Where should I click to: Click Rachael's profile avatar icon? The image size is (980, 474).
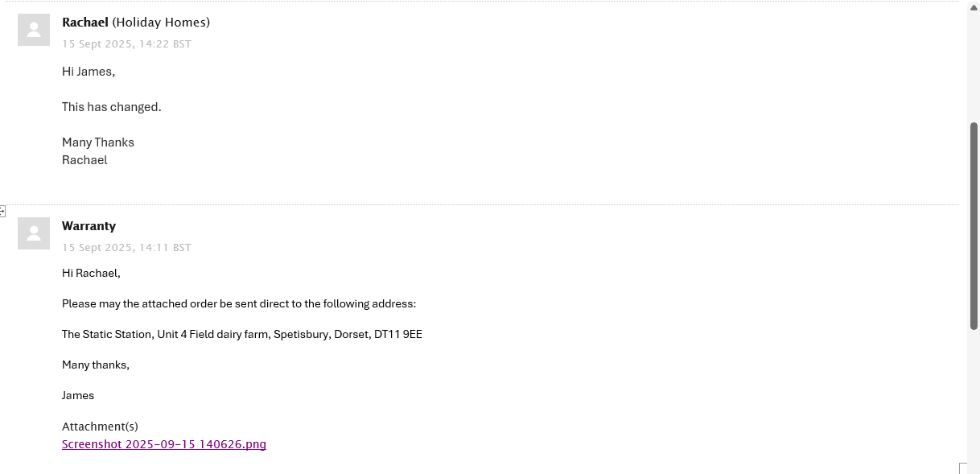(34, 30)
